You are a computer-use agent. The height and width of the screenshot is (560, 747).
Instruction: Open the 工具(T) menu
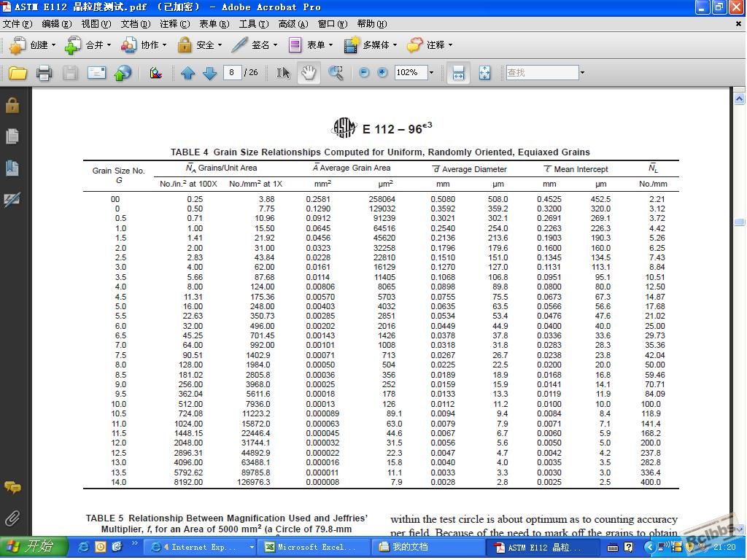pyautogui.click(x=253, y=24)
